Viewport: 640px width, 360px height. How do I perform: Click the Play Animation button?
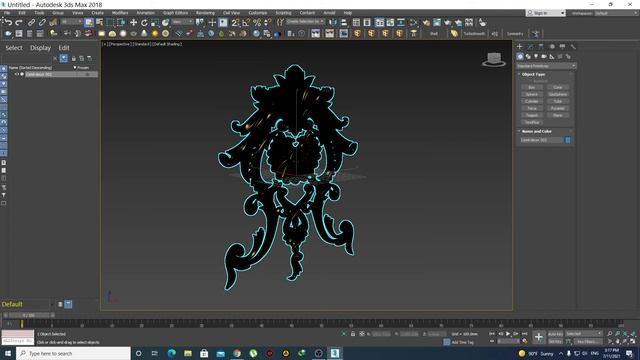point(508,334)
